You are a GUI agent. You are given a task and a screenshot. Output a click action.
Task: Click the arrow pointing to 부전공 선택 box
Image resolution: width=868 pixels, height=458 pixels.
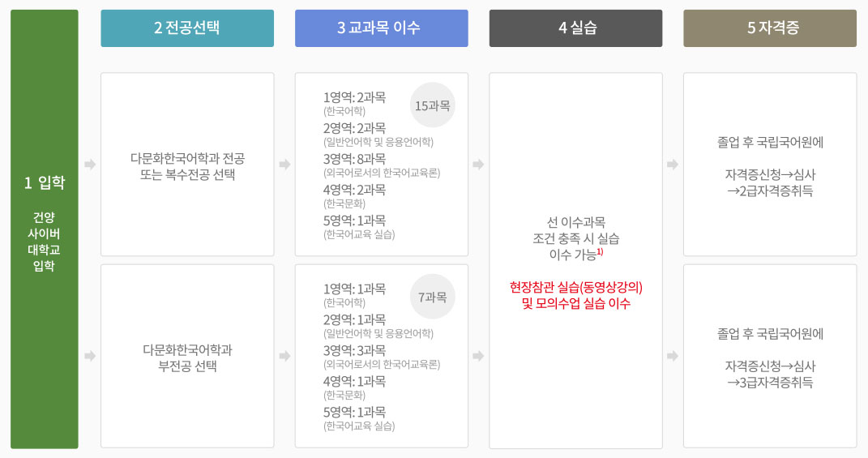90,356
